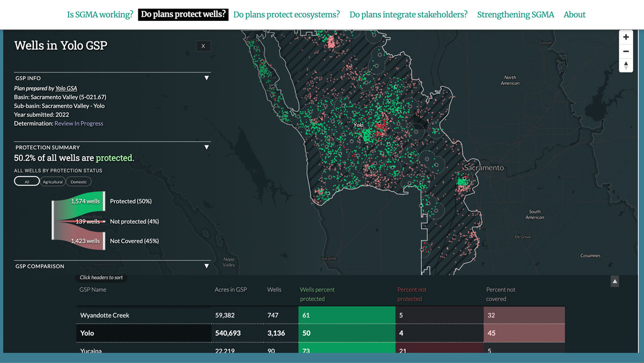Go to 'Do plans protect ecosystems?' tab

click(287, 14)
